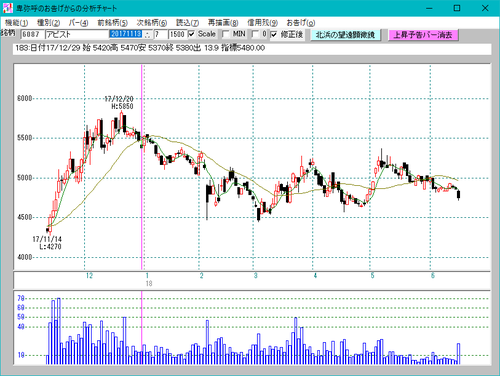Minimize the chart window
Image resolution: width=500 pixels, height=376 pixels.
[x=429, y=8]
